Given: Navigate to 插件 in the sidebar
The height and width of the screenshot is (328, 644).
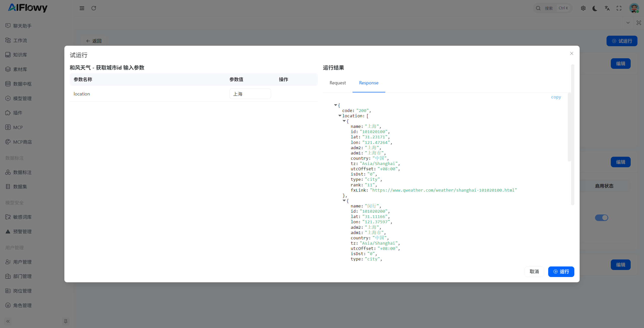Looking at the screenshot, I should tap(18, 113).
